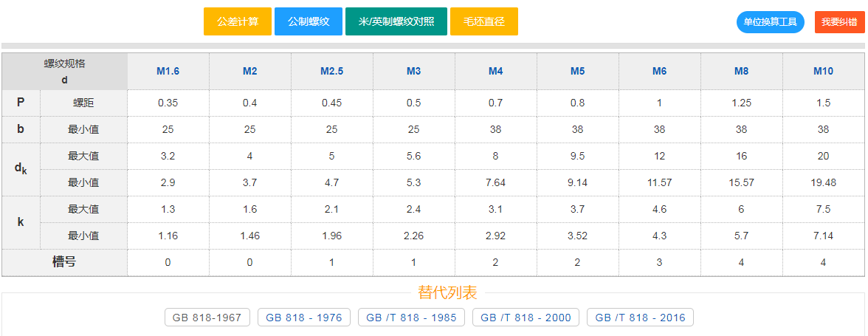The height and width of the screenshot is (336, 868).
Task: Click the M8 thread size header
Action: [x=742, y=72]
